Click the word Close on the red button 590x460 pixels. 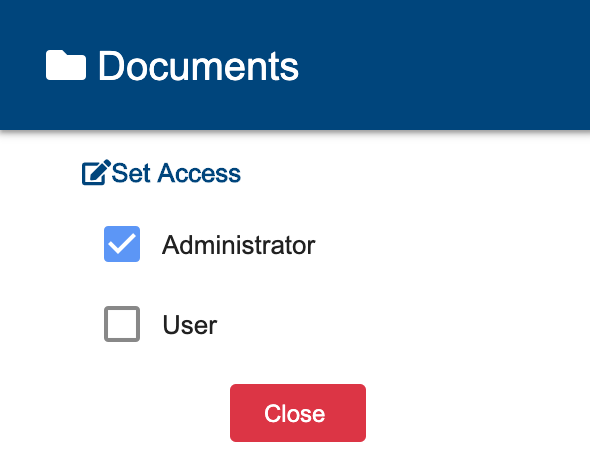tap(295, 413)
